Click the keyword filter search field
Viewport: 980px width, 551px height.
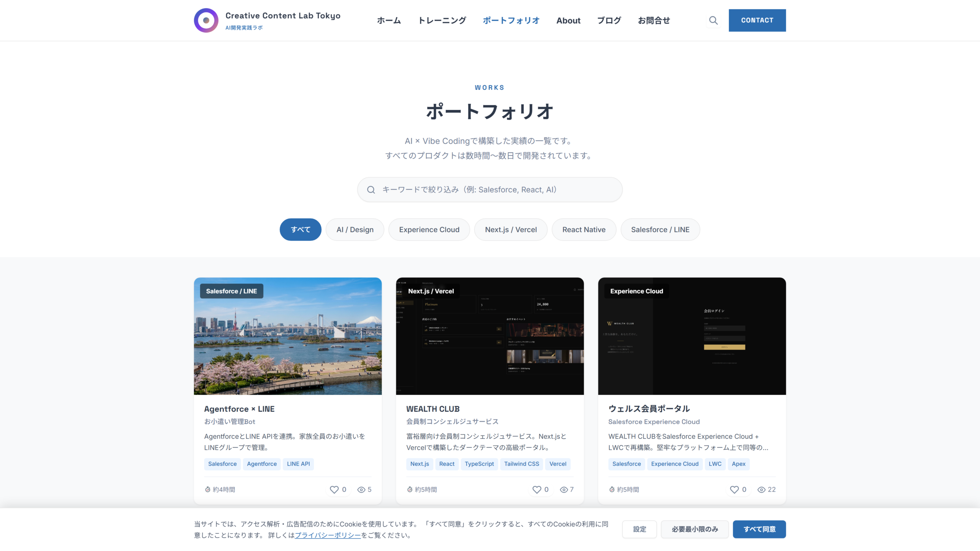click(490, 190)
